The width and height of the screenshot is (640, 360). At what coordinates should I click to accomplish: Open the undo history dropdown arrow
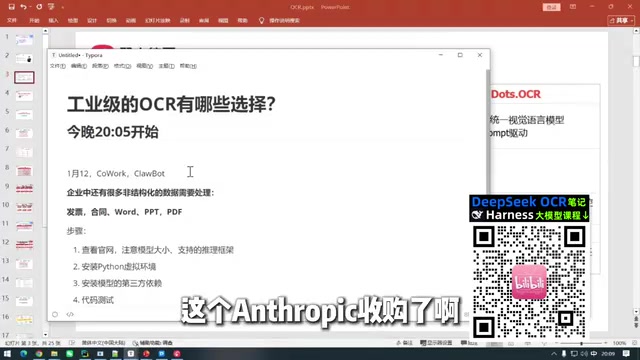click(30, 7)
